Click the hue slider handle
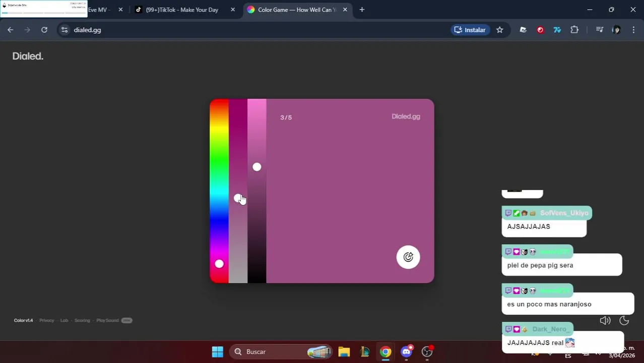 coord(219,264)
